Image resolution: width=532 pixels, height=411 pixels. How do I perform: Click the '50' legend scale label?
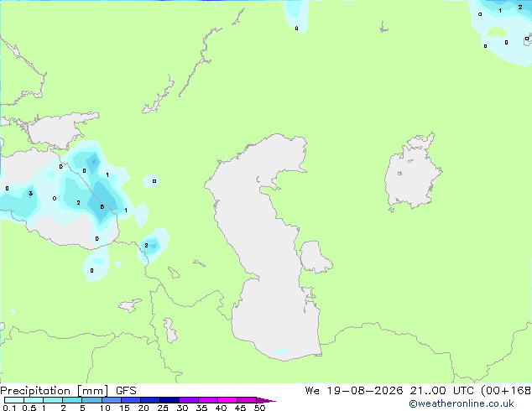point(259,408)
